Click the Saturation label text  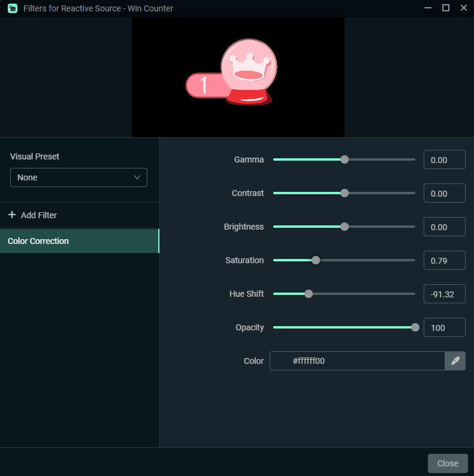click(x=244, y=260)
